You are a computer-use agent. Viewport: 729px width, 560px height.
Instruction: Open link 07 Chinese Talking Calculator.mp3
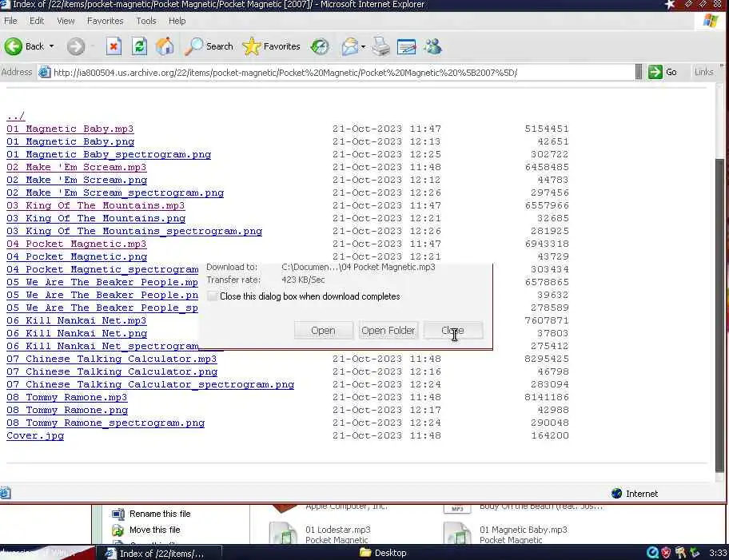112,359
